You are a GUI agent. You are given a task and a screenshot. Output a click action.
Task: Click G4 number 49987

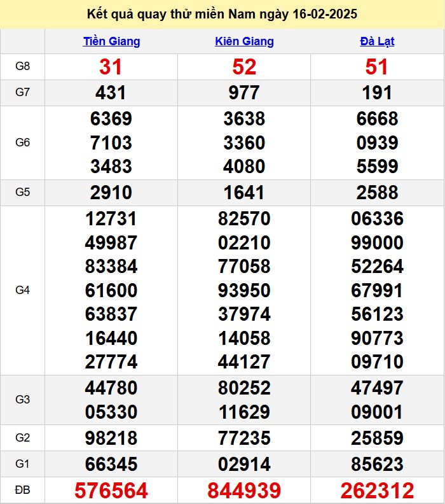click(111, 242)
